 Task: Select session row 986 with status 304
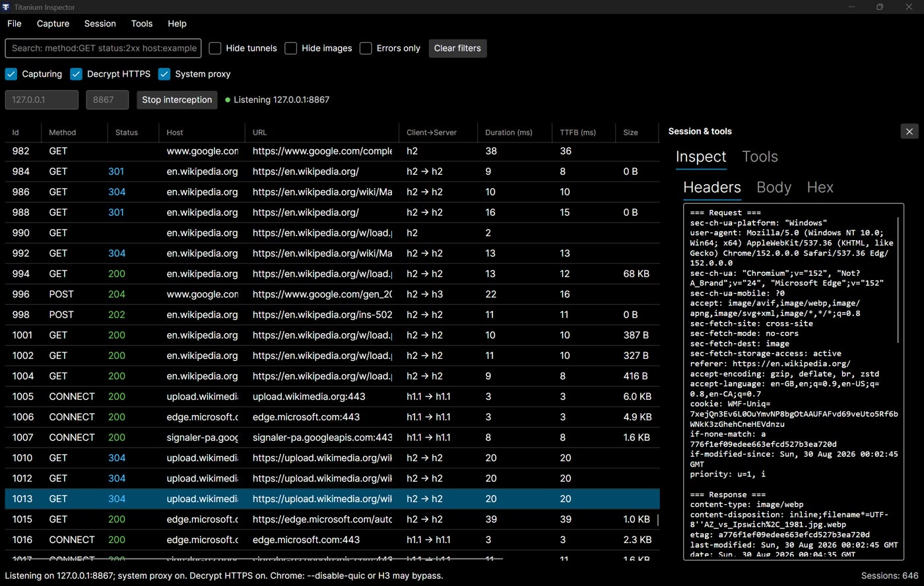332,192
